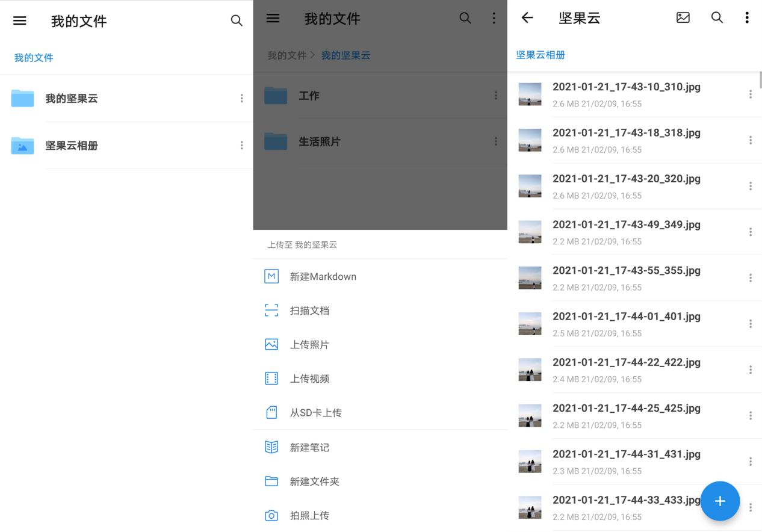Open file 2021-01-21_17-44-33_433.jpg
This screenshot has height=532, width=762.
[634, 507]
